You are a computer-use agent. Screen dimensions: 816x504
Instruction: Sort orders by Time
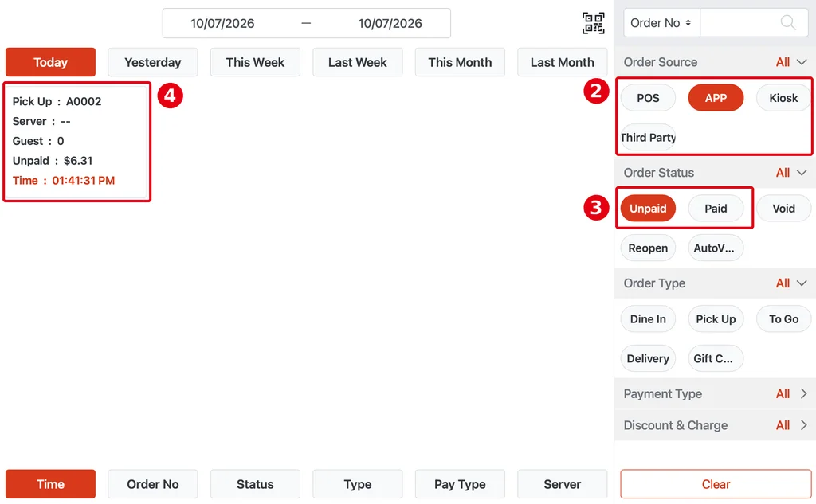coord(50,484)
